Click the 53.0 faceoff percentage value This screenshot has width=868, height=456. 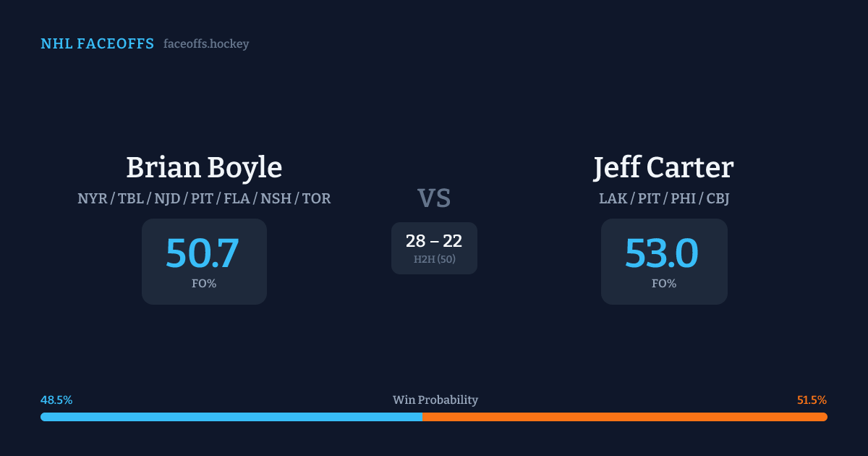tap(662, 253)
